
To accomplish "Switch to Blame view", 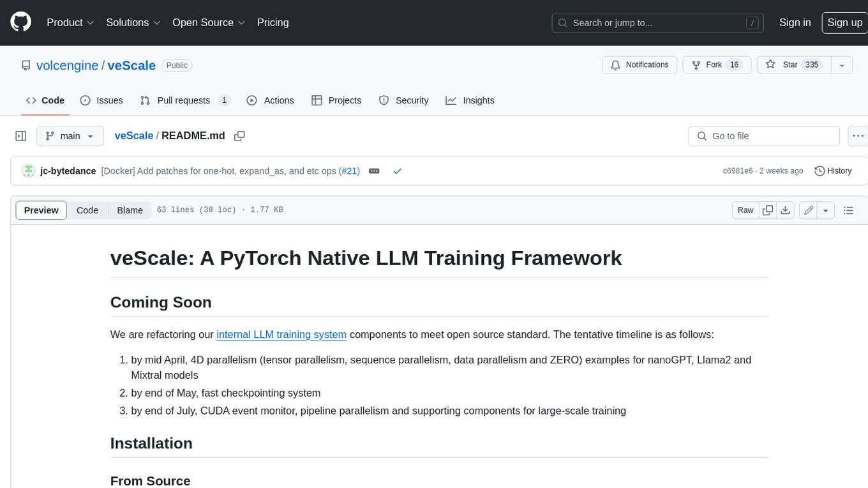I will pyautogui.click(x=130, y=210).
